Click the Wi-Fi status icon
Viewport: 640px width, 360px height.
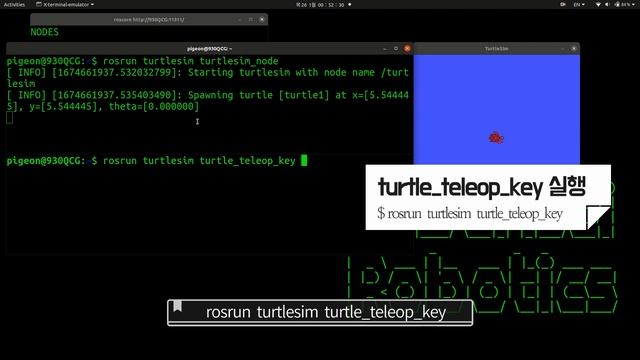click(598, 4)
